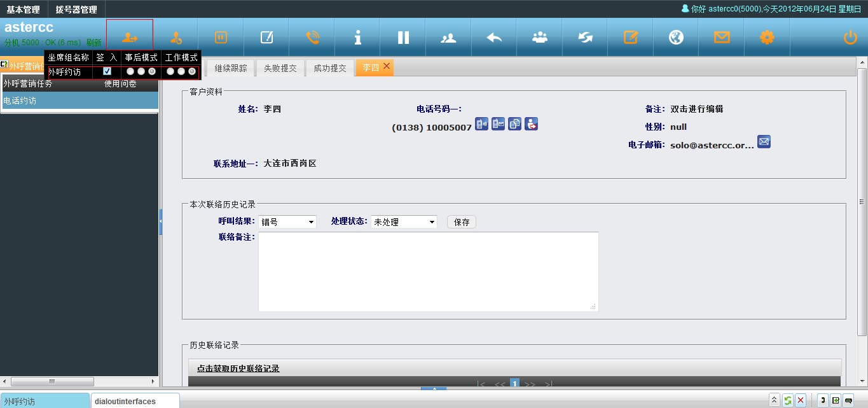Click the orange phone call toolbar icon

coord(312,37)
